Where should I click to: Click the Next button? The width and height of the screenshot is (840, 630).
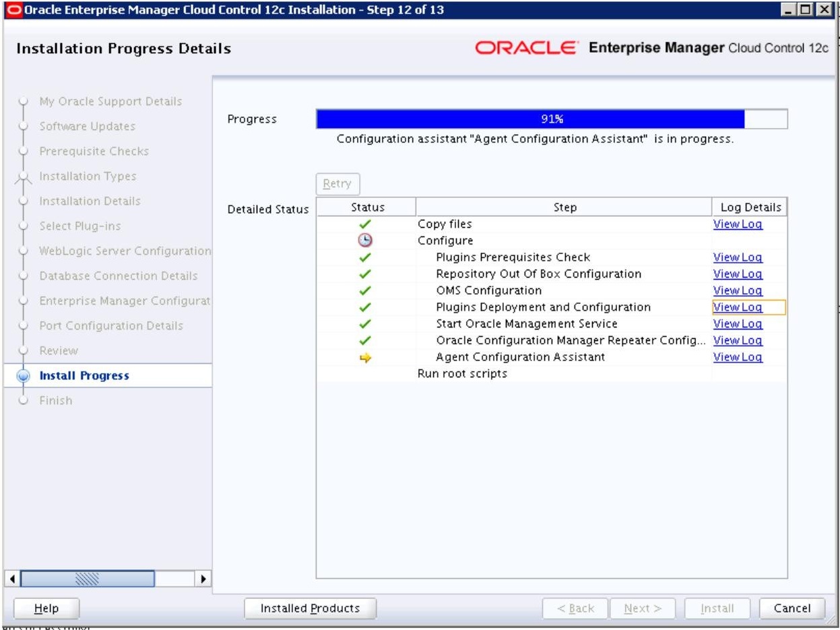click(x=644, y=608)
